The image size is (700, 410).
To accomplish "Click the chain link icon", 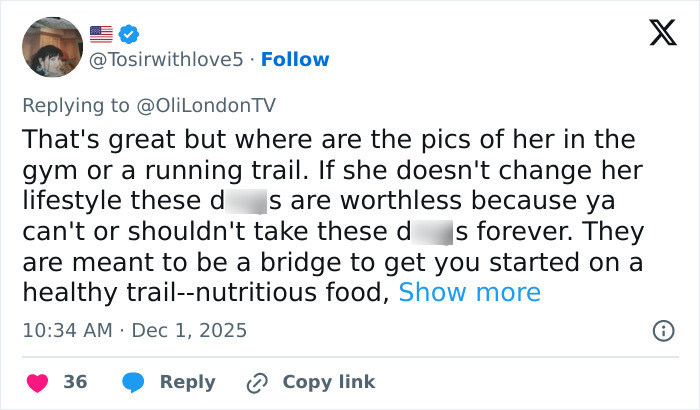I will (257, 382).
